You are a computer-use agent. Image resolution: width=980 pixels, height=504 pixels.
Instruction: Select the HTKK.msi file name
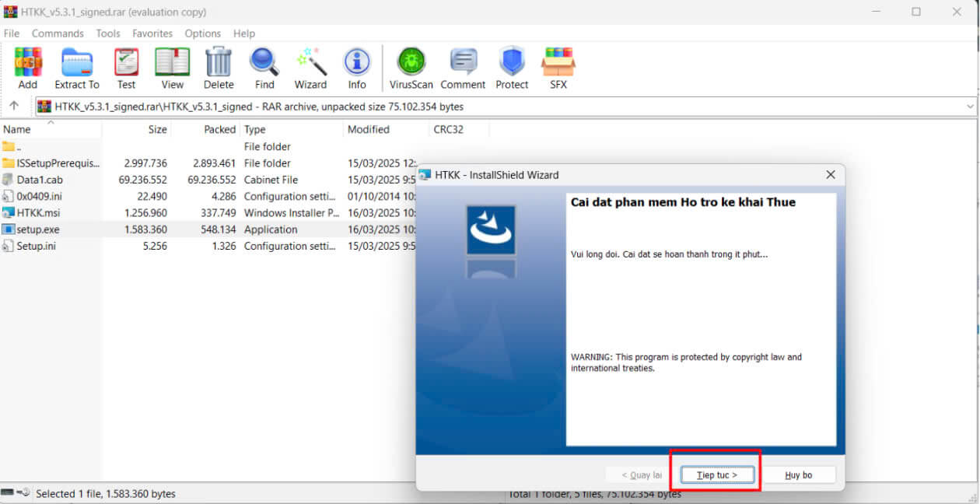(x=38, y=213)
